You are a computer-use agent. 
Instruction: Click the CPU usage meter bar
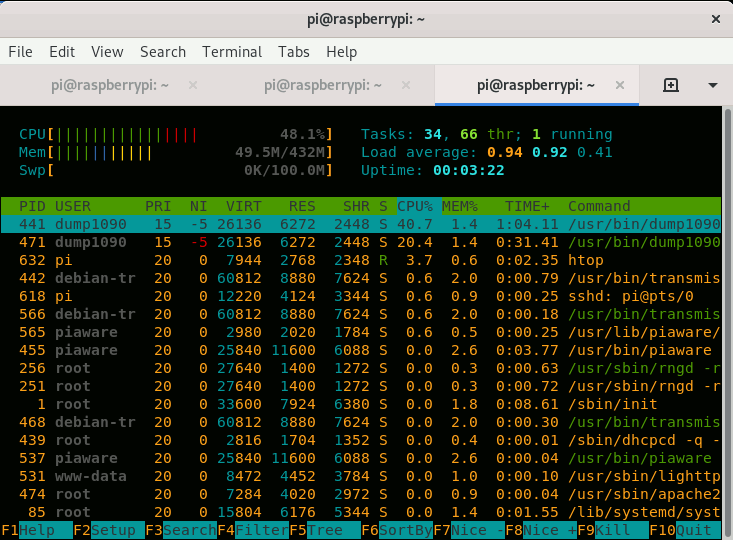[176, 135]
